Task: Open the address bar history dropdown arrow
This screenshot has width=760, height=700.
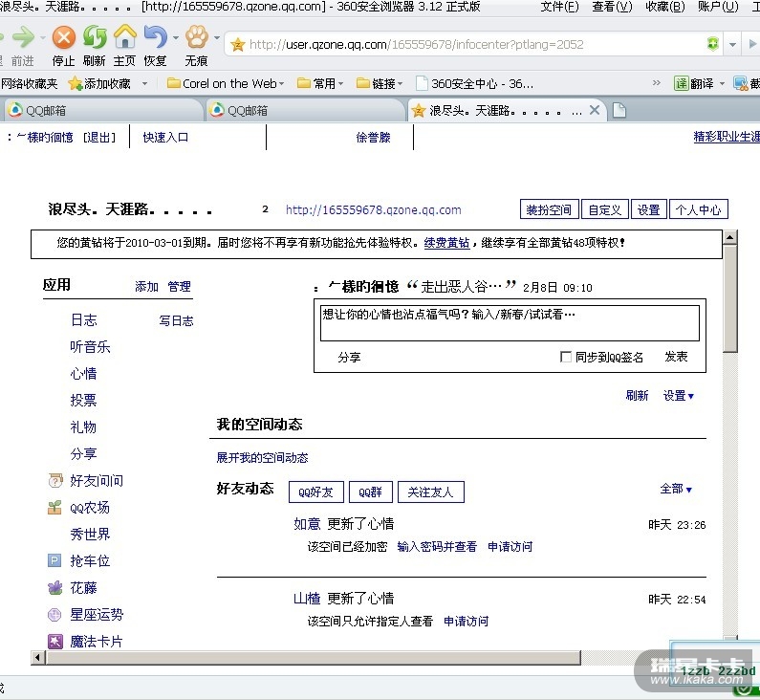Action: [x=732, y=45]
